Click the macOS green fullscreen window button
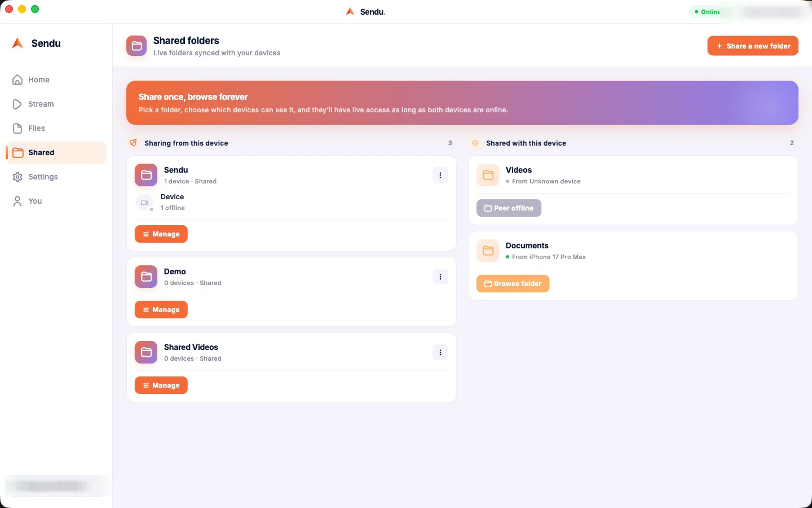 pos(35,9)
